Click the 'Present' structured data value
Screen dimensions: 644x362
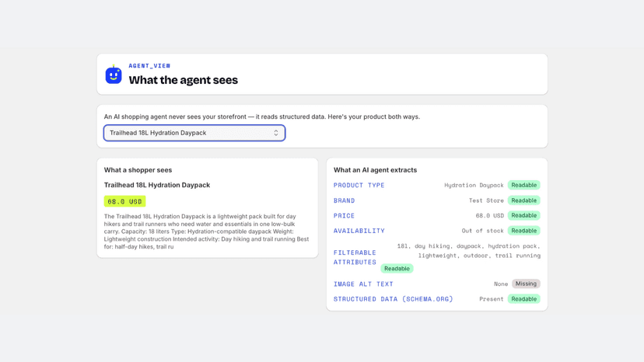[492, 299]
